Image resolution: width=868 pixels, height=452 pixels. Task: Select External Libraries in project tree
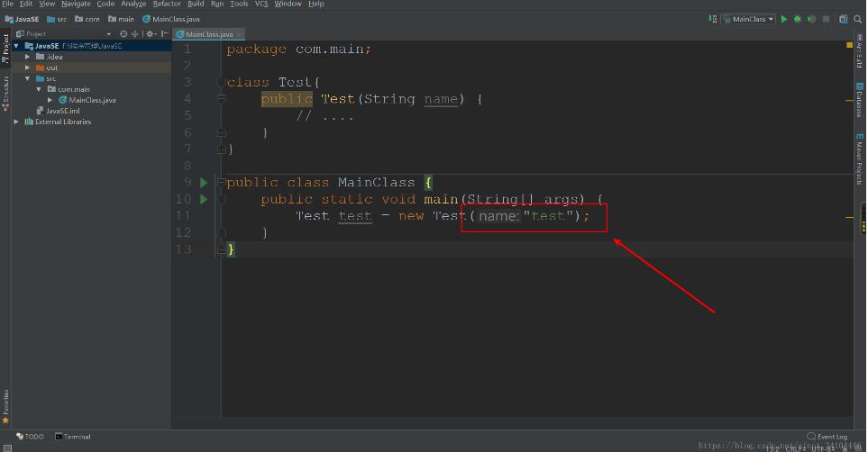pyautogui.click(x=58, y=122)
